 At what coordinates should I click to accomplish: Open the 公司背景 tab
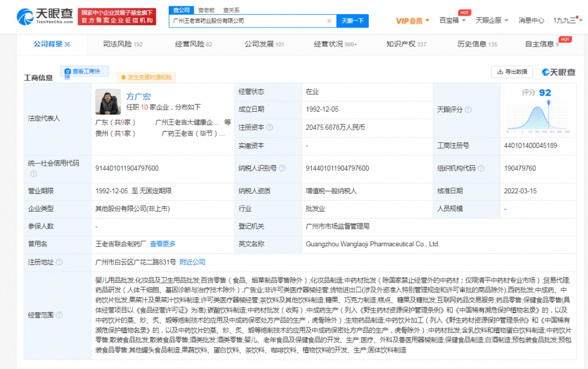tap(52, 44)
